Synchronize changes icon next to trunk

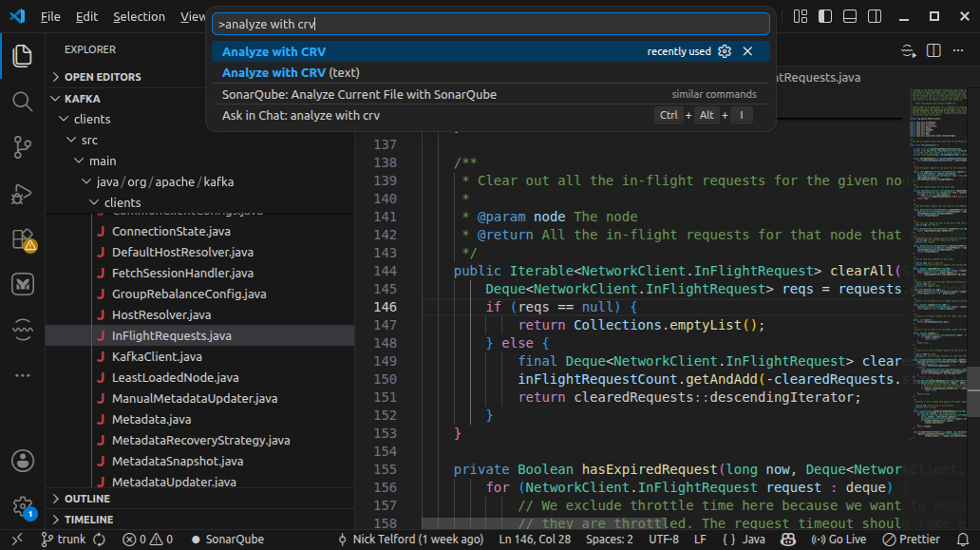click(x=100, y=540)
